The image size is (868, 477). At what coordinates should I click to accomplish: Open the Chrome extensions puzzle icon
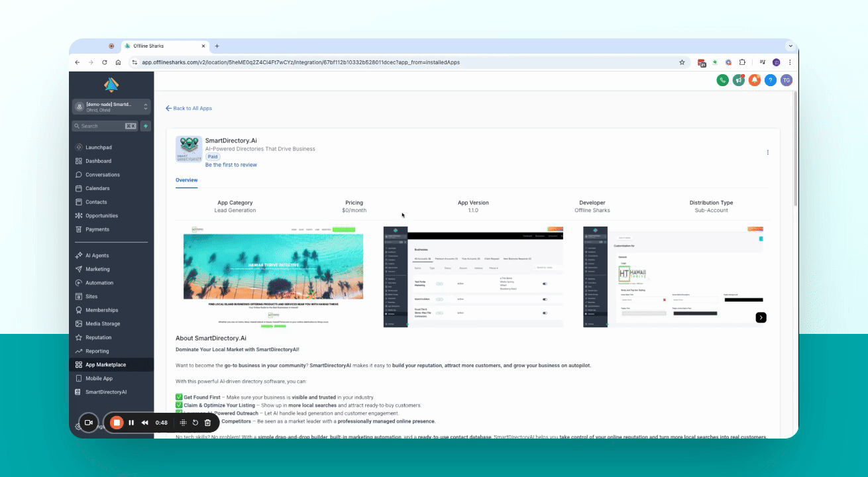[x=742, y=62]
